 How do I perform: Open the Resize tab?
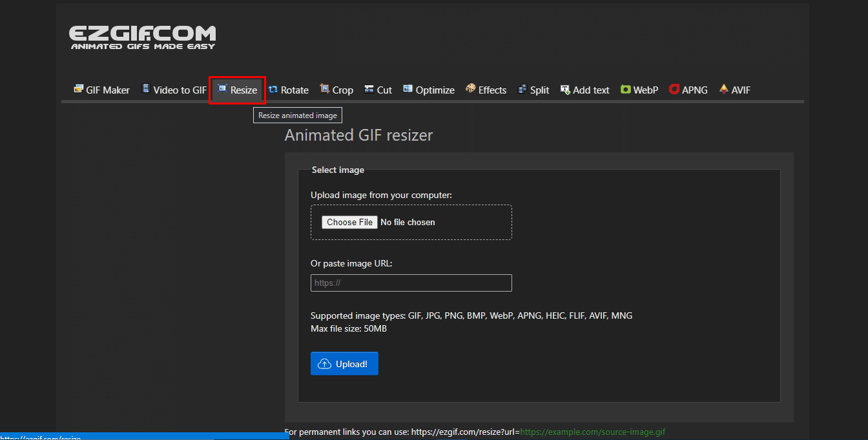pos(238,90)
